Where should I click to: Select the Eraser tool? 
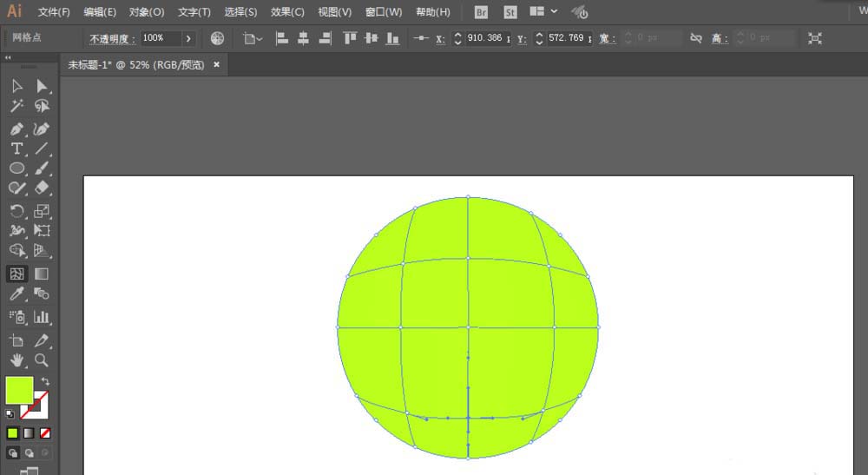(x=42, y=188)
